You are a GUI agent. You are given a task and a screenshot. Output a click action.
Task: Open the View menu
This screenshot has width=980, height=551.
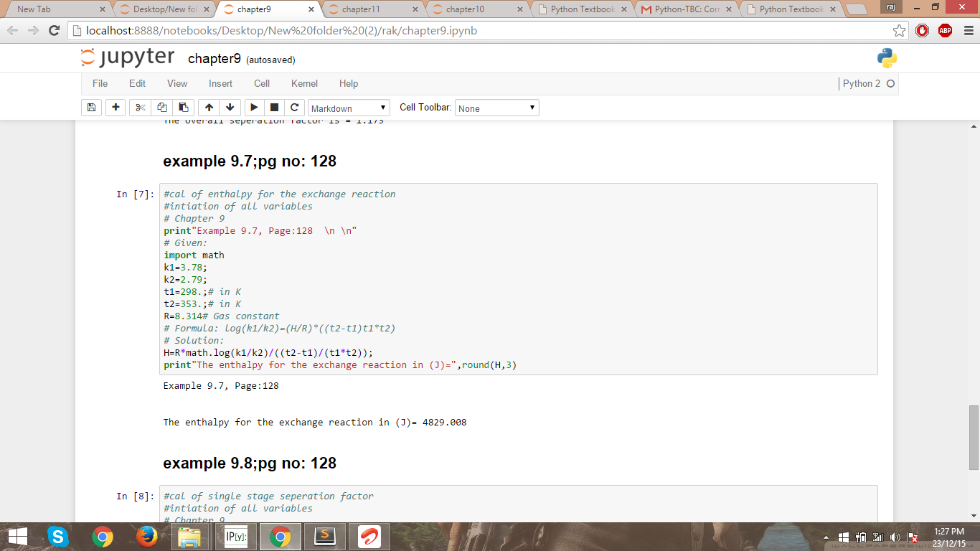177,83
